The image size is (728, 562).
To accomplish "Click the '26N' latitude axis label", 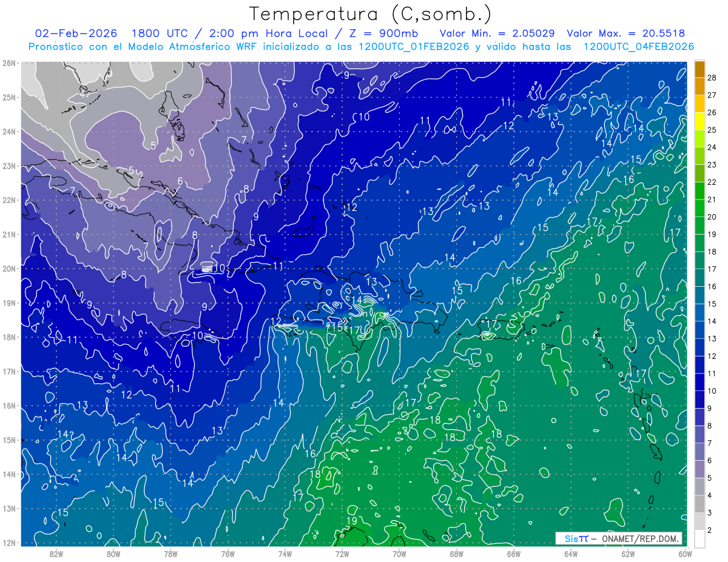I will [8, 63].
